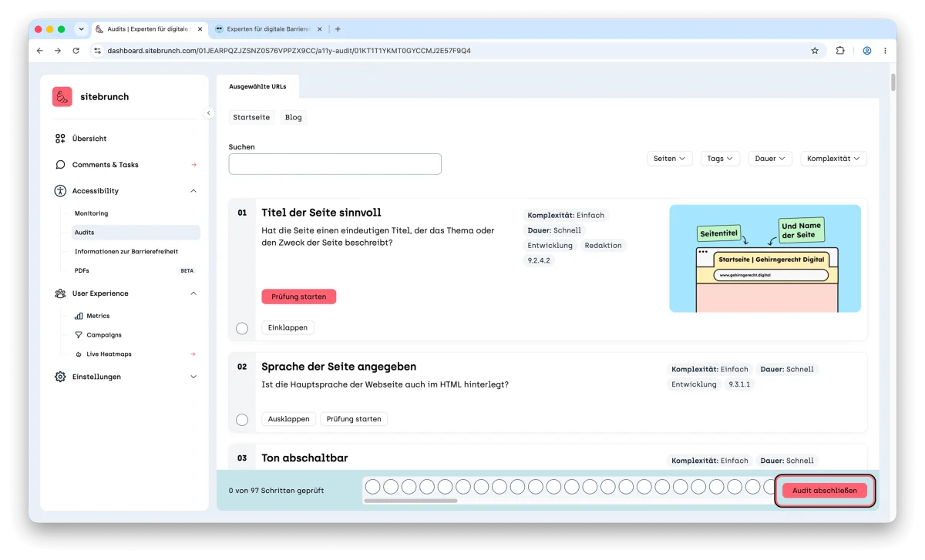This screenshot has width=925, height=560.
Task: Click 0 von 97 Schritten geprüft text
Action: point(277,491)
